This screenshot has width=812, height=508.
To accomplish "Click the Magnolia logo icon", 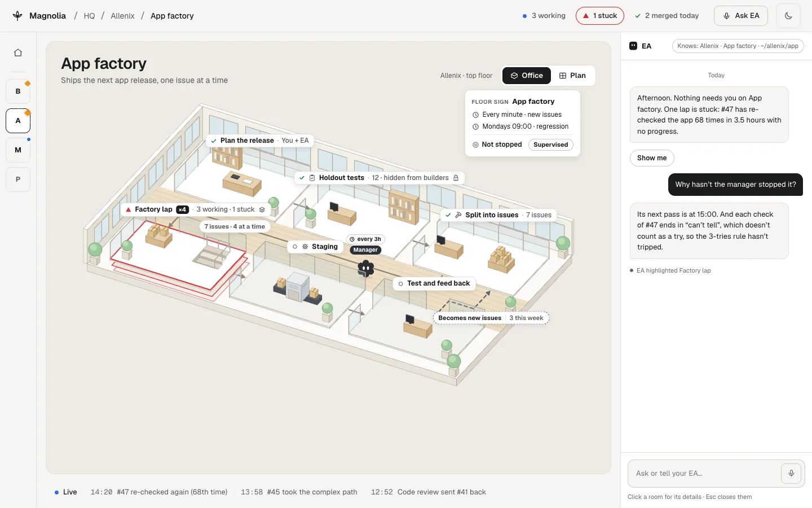I will 17,16.
